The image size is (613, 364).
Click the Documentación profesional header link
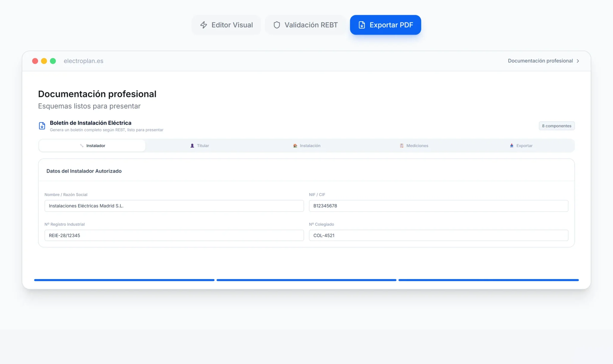coord(544,61)
